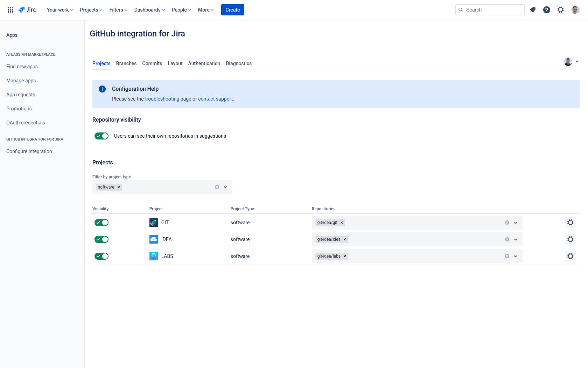Image resolution: width=588 pixels, height=368 pixels.
Task: Expand the project type filter dropdown
Action: [225, 187]
